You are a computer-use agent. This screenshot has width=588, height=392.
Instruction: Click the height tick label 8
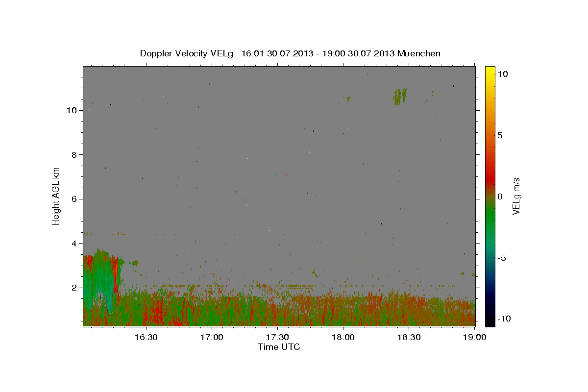click(x=74, y=155)
